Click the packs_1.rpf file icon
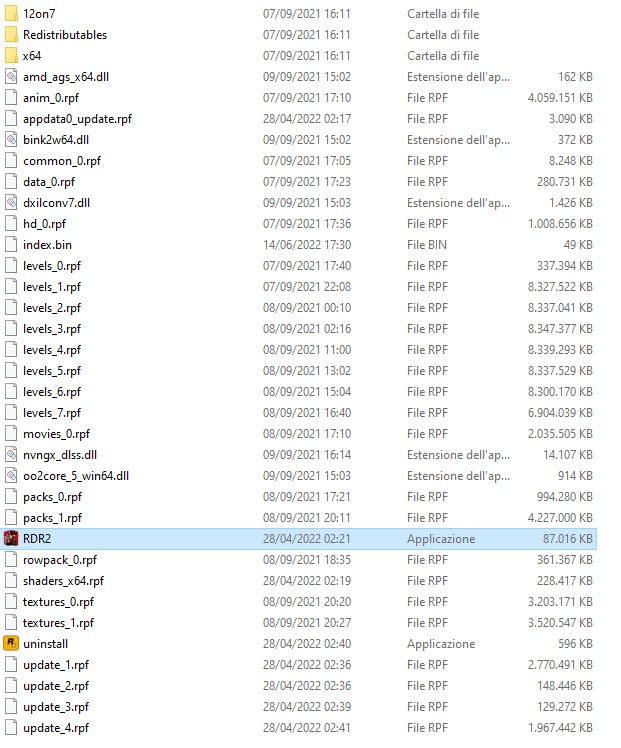621x748 pixels. (11, 517)
